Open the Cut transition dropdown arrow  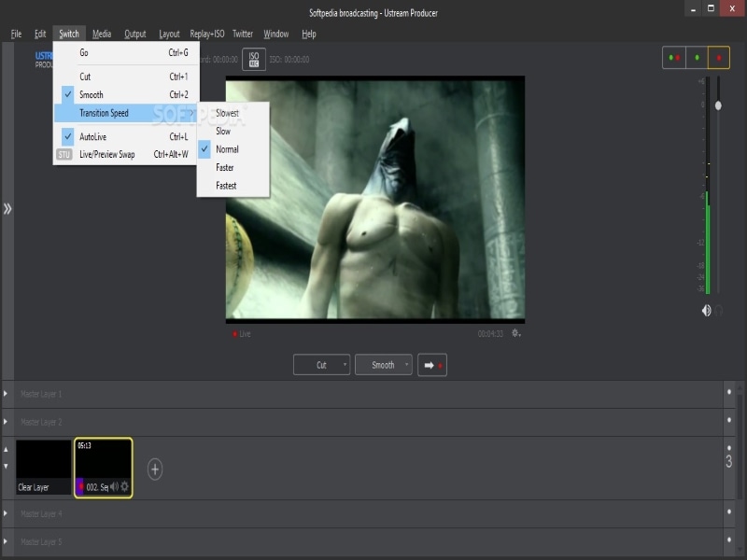coord(345,365)
